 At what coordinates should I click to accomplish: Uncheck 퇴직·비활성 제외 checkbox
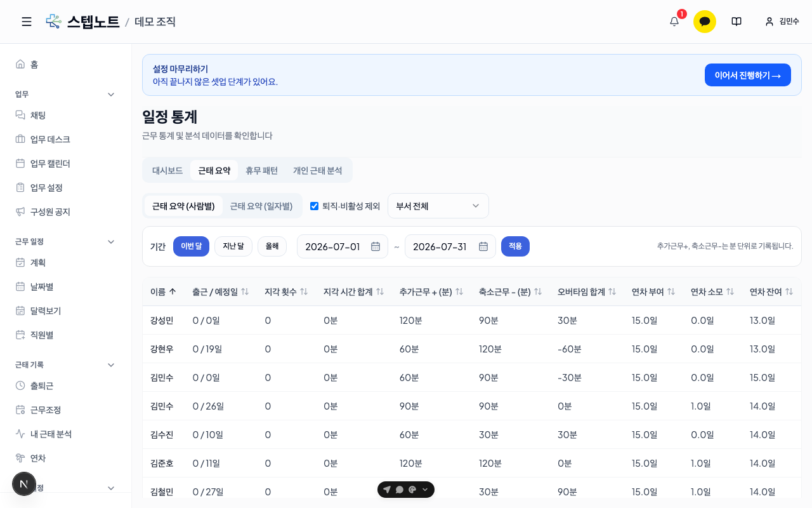pyautogui.click(x=314, y=206)
